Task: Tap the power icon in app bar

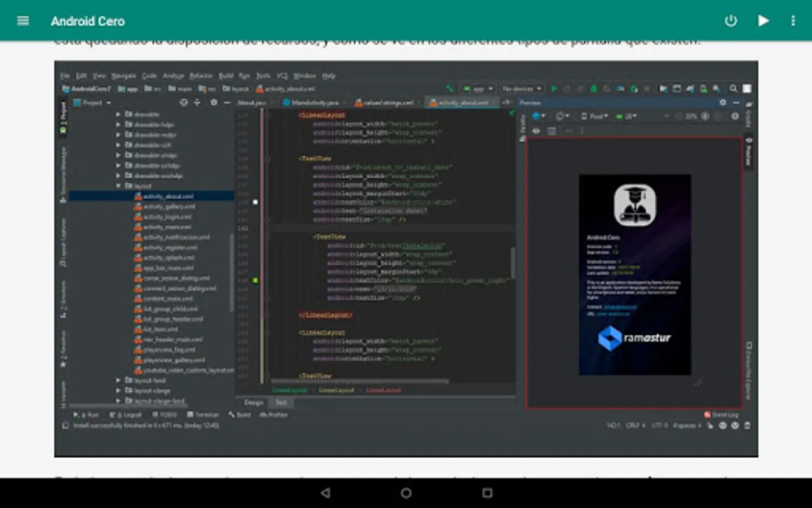Action: (731, 21)
